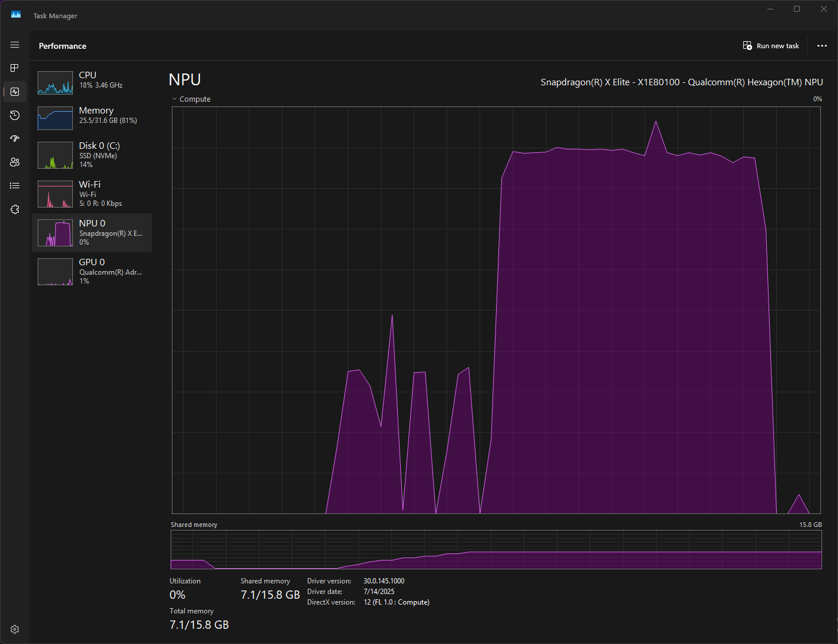Open Task Manager settings gear
Screen dimensions: 838x644
[x=14, y=629]
